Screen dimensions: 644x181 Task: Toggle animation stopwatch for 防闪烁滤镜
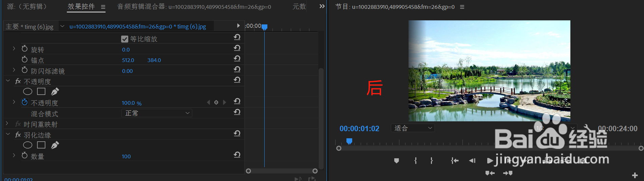[24, 70]
